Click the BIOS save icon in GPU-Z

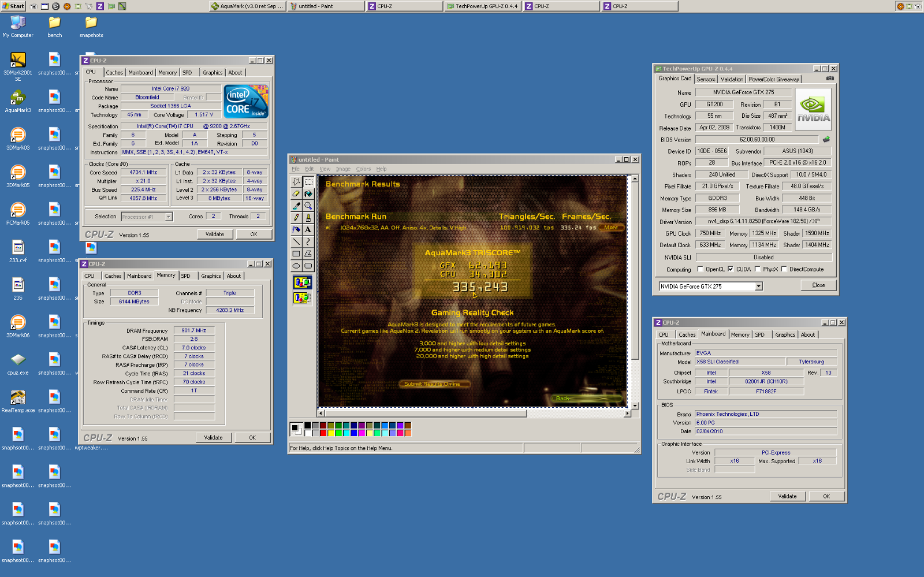click(826, 139)
